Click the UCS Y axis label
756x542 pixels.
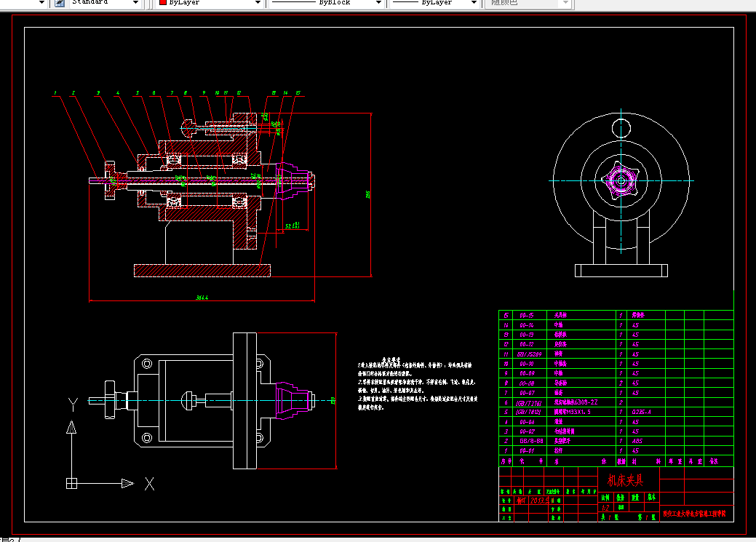73,404
